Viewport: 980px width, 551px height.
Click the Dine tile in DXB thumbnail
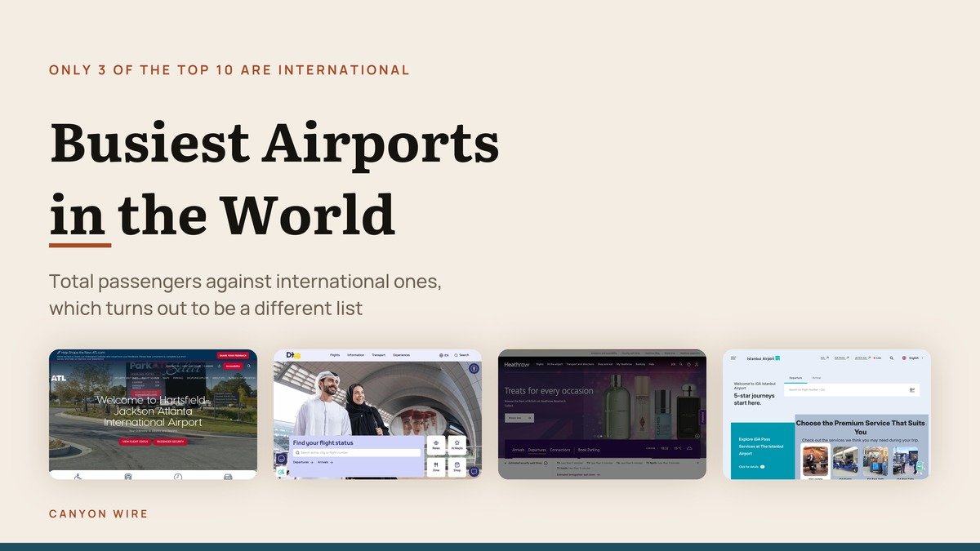436,468
